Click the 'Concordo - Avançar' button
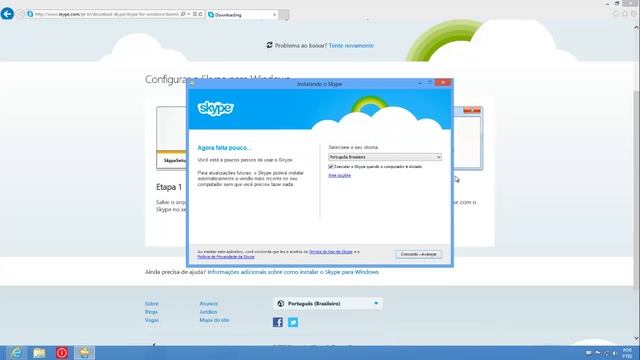 click(418, 254)
